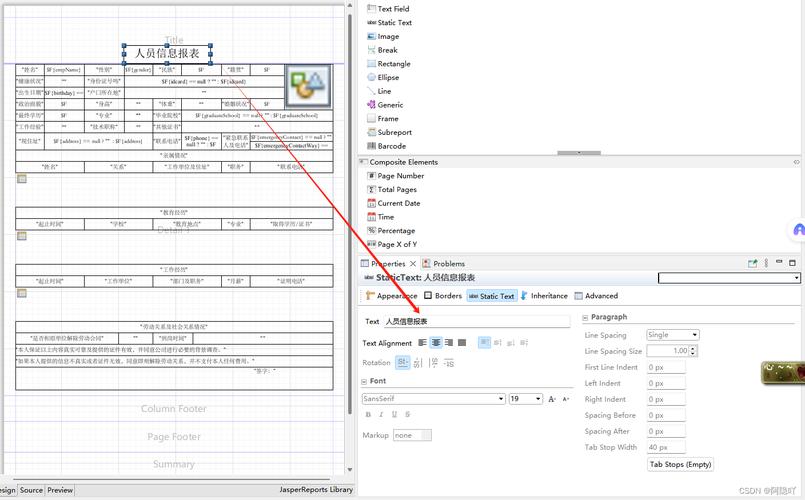The height and width of the screenshot is (500, 805).
Task: Choose the Image palette element
Action: 383,36
